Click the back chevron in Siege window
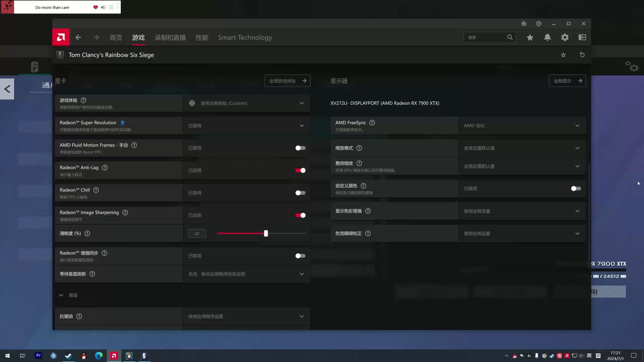The height and width of the screenshot is (362, 644). 7,89
